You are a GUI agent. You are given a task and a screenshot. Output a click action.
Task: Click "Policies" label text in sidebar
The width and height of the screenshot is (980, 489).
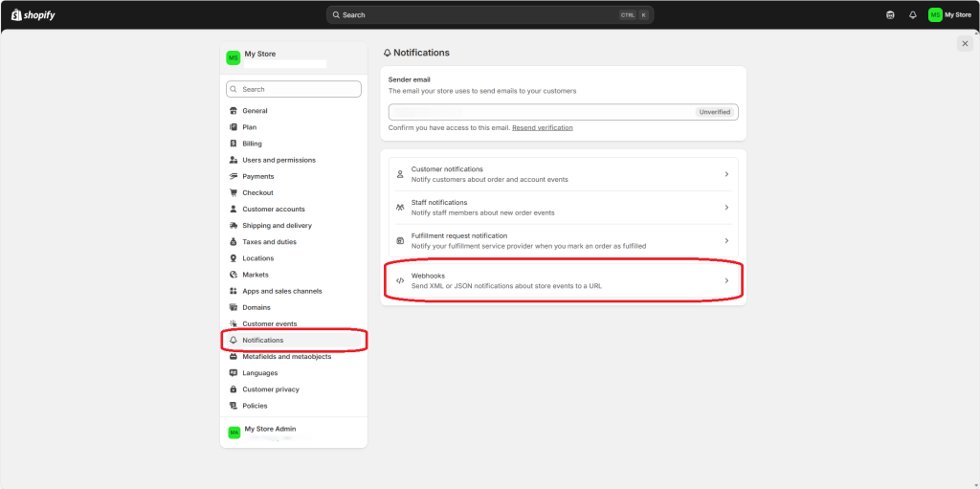pos(255,405)
